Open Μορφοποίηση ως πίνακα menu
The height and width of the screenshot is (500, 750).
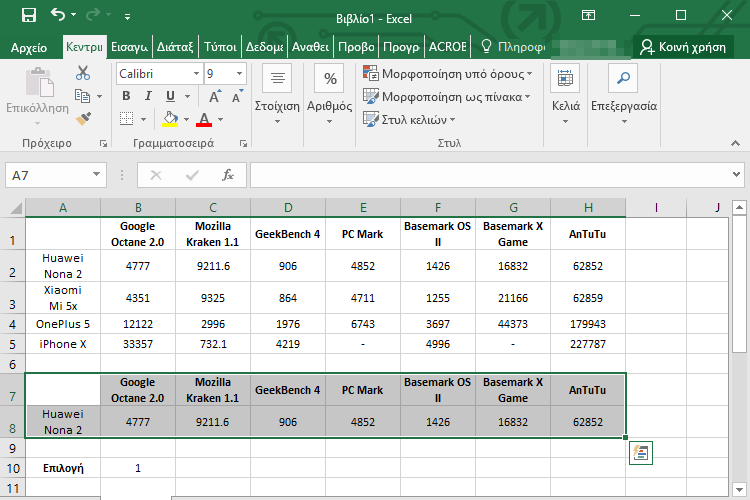tap(447, 97)
